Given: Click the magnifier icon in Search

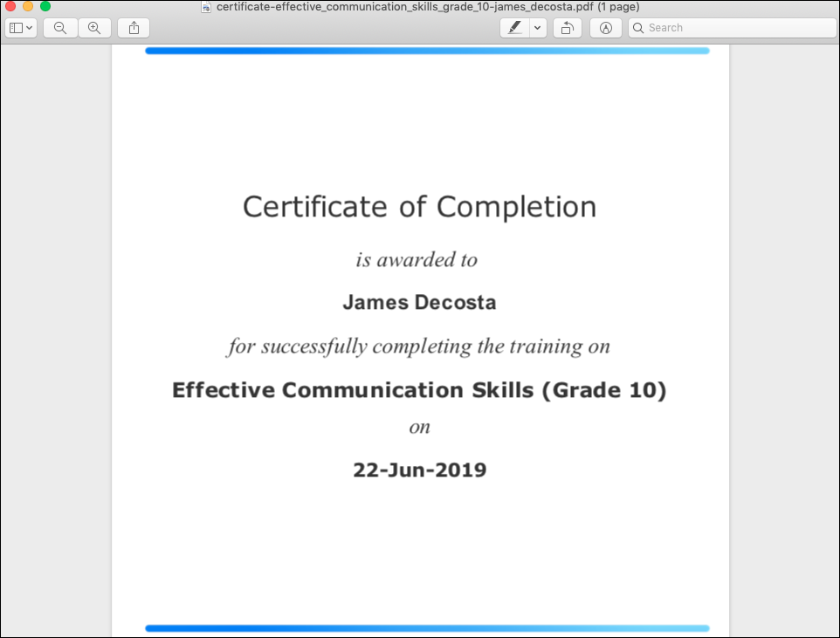Looking at the screenshot, I should (x=638, y=28).
